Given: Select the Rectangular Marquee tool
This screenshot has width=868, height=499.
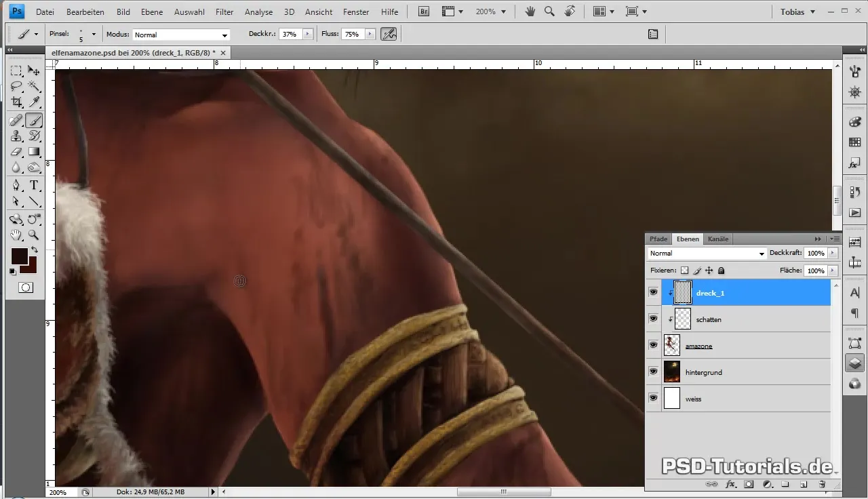Looking at the screenshot, I should coord(16,71).
